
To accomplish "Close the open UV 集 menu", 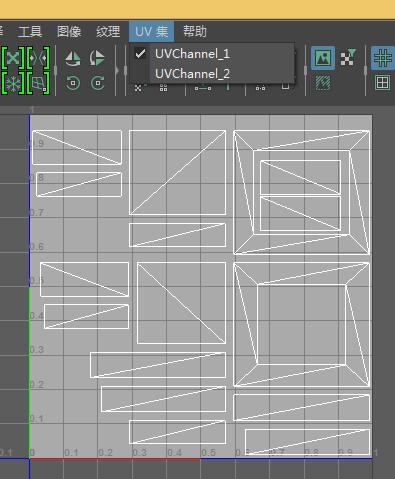I will pos(152,31).
